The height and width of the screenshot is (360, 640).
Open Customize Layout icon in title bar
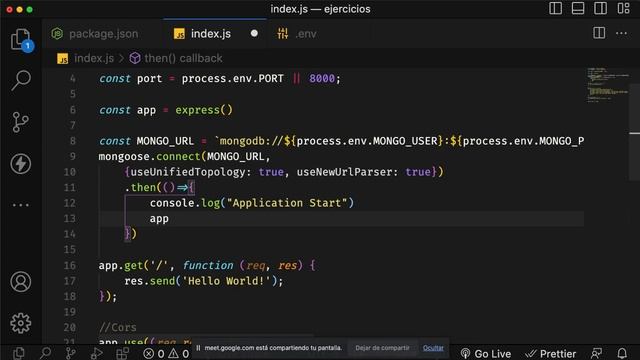tap(623, 9)
